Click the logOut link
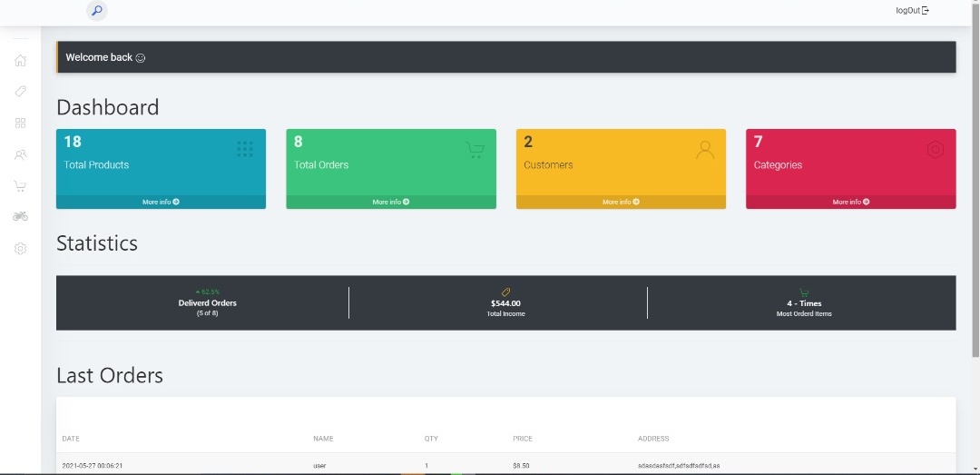Image resolution: width=980 pixels, height=475 pixels. click(x=913, y=11)
